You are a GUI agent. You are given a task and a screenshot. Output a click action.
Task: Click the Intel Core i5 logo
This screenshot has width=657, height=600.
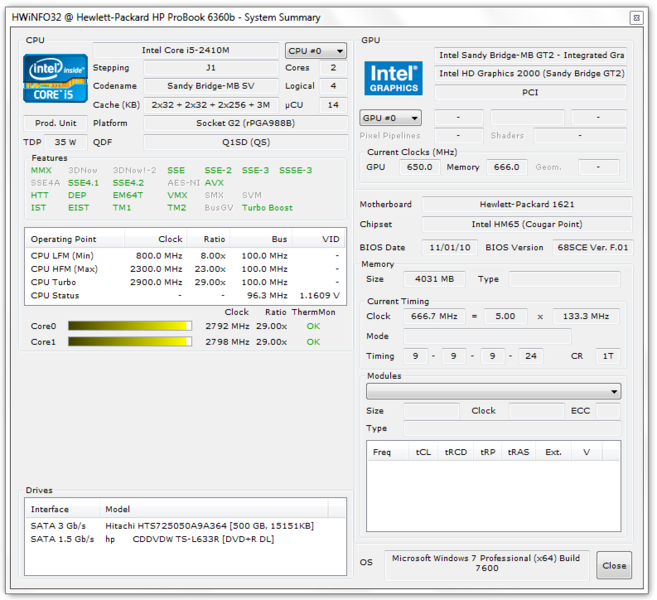[x=55, y=78]
